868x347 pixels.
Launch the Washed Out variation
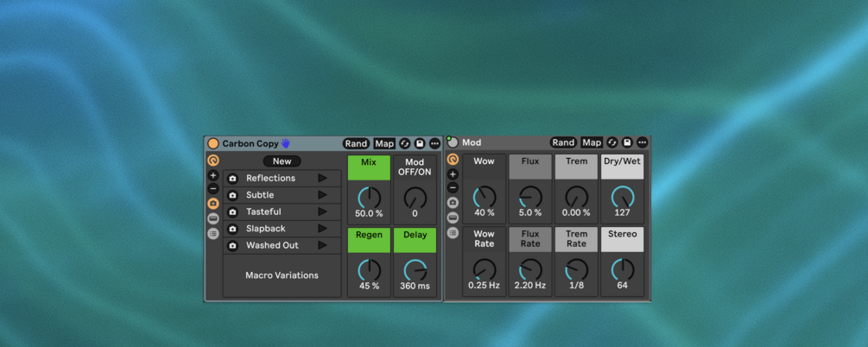coord(322,244)
